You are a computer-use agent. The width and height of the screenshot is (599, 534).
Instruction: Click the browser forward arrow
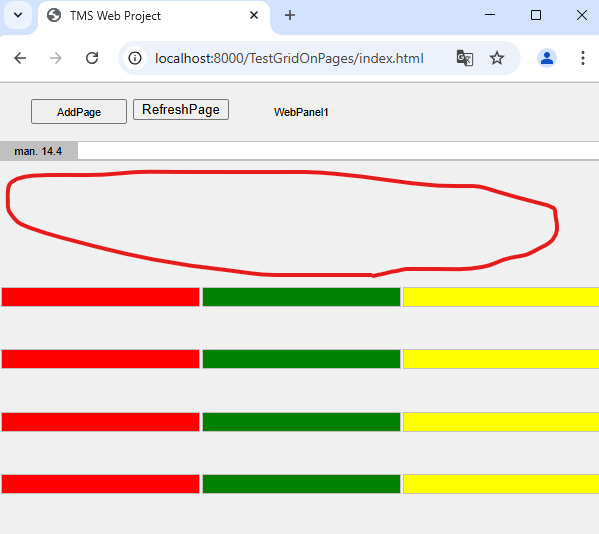click(x=56, y=58)
